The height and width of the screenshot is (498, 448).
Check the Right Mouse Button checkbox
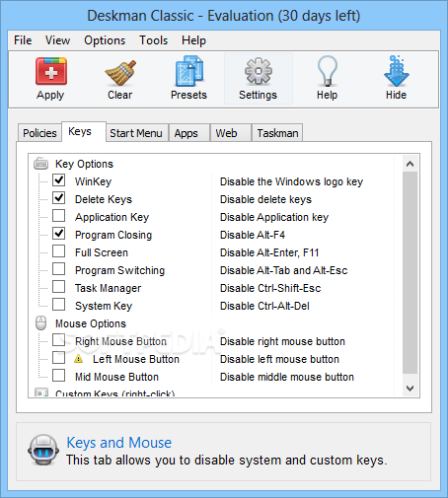(59, 340)
